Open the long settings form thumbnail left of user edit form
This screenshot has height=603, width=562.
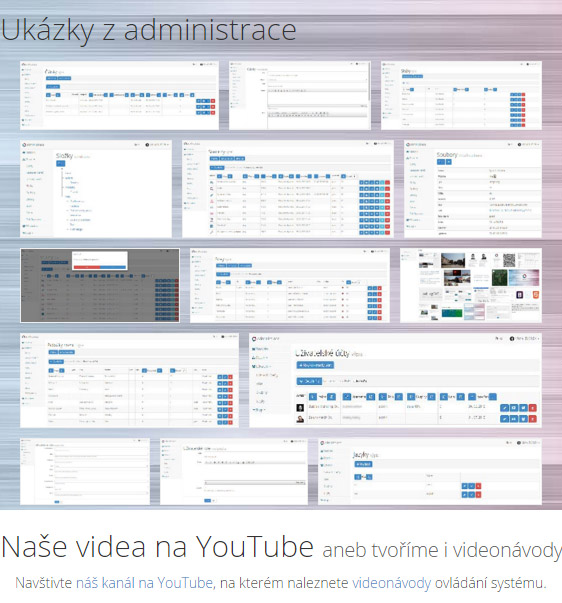coord(85,471)
